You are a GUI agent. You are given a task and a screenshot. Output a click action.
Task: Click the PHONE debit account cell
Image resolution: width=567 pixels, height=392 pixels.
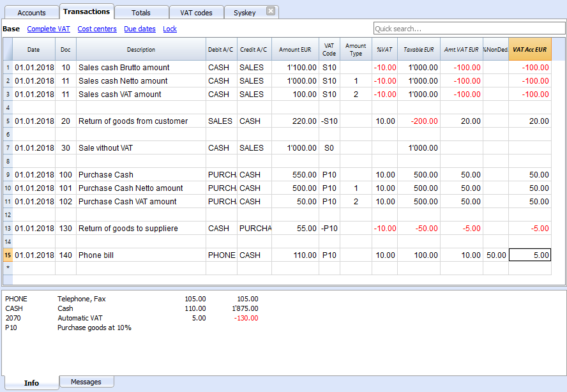point(222,255)
